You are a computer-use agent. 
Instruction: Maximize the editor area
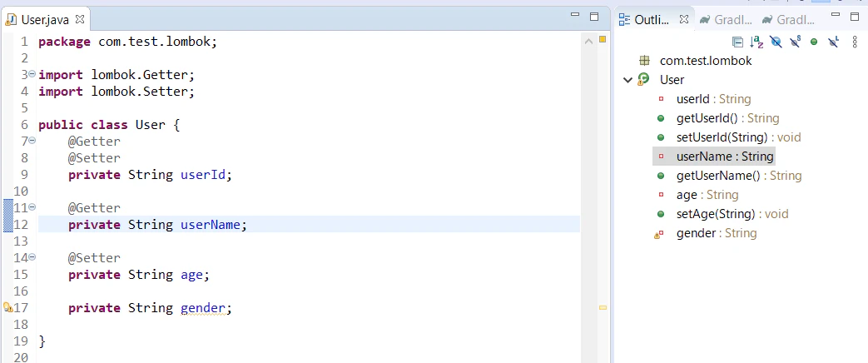click(594, 17)
